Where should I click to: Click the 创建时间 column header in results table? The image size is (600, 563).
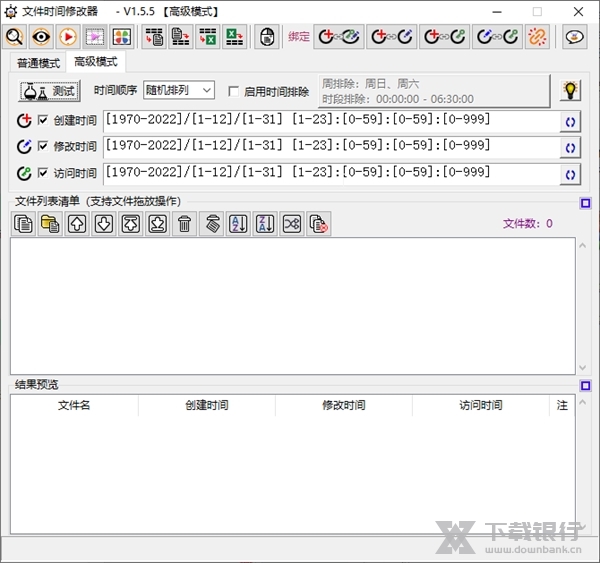pos(207,405)
